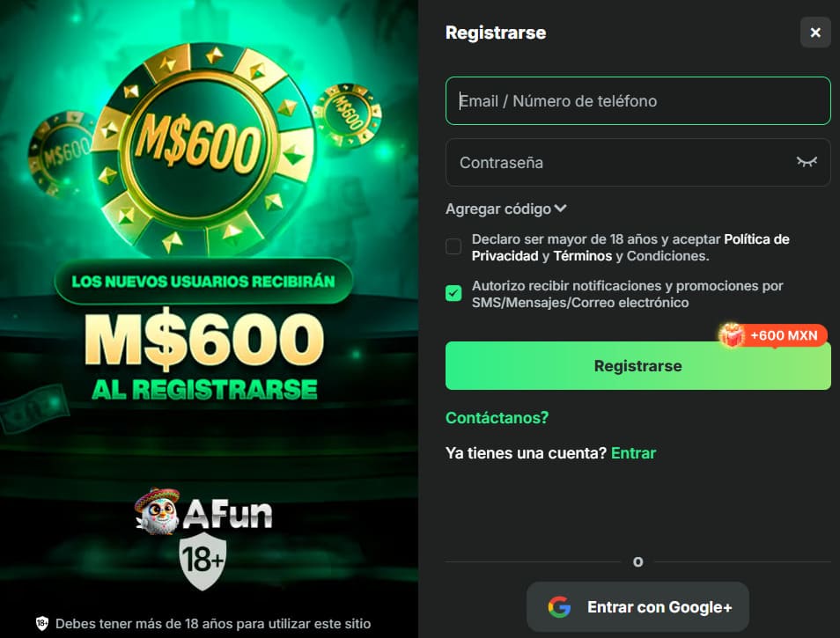Click the Google logo icon
Screen dimensions: 840x638
click(x=559, y=607)
